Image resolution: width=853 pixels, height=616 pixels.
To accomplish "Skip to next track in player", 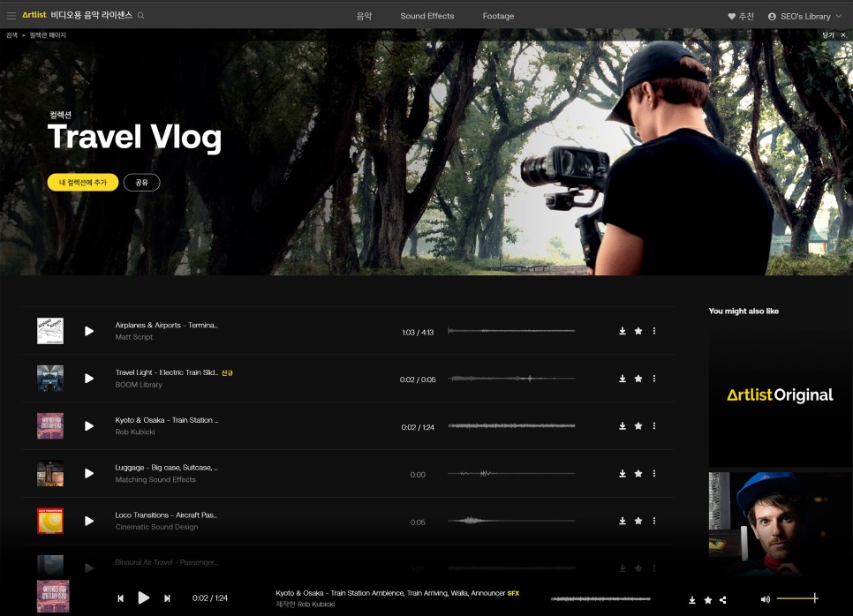I will click(167, 598).
